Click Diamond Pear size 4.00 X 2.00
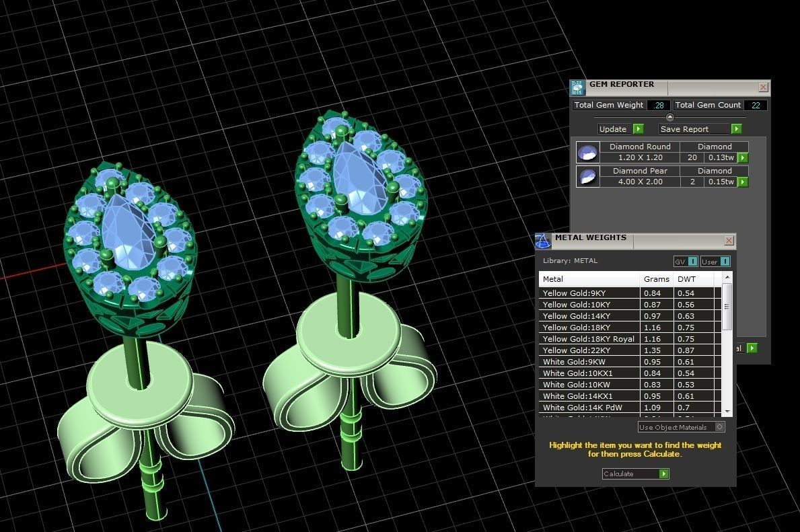Image resolution: width=800 pixels, height=532 pixels. coord(640,182)
